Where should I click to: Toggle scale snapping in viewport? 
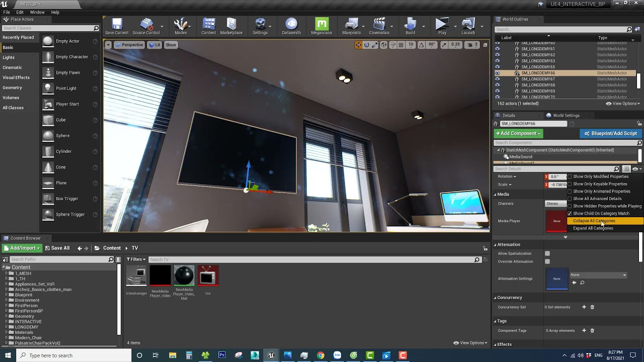[444, 45]
